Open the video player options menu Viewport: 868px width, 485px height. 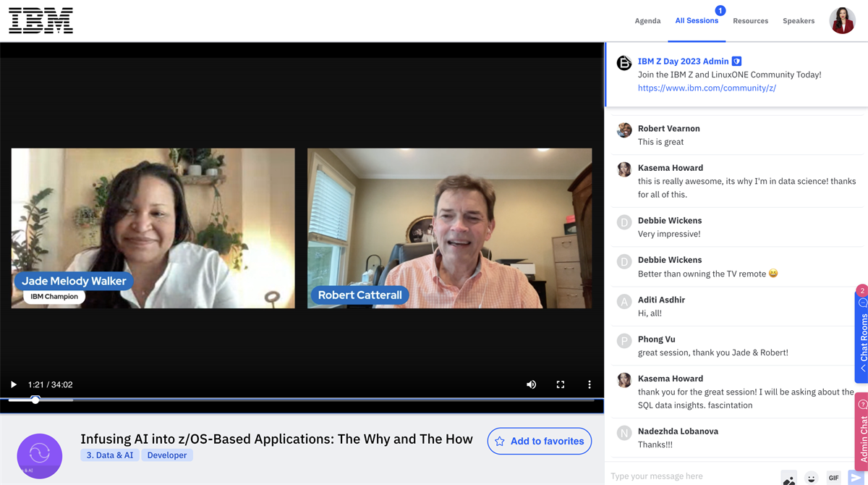pos(590,384)
